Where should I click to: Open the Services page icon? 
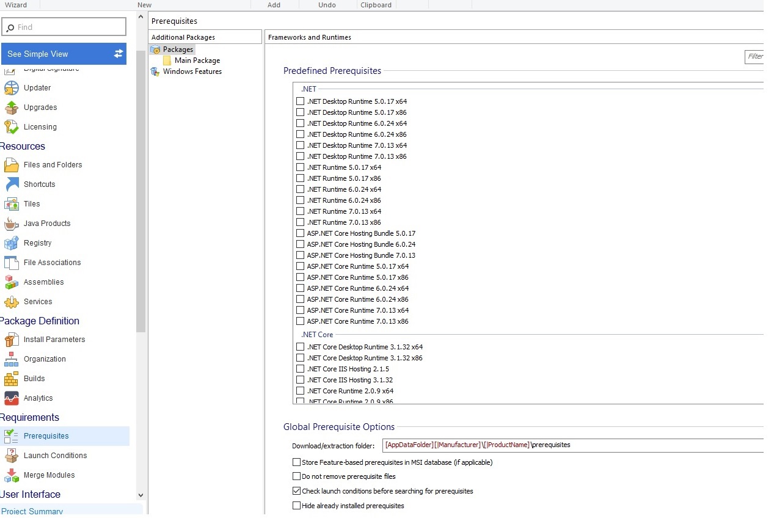[12, 302]
